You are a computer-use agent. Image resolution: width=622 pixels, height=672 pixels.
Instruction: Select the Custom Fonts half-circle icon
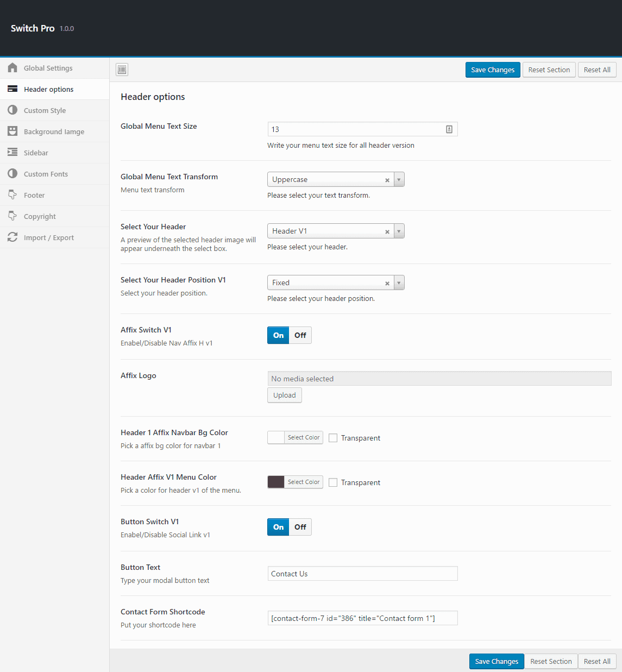click(x=12, y=174)
